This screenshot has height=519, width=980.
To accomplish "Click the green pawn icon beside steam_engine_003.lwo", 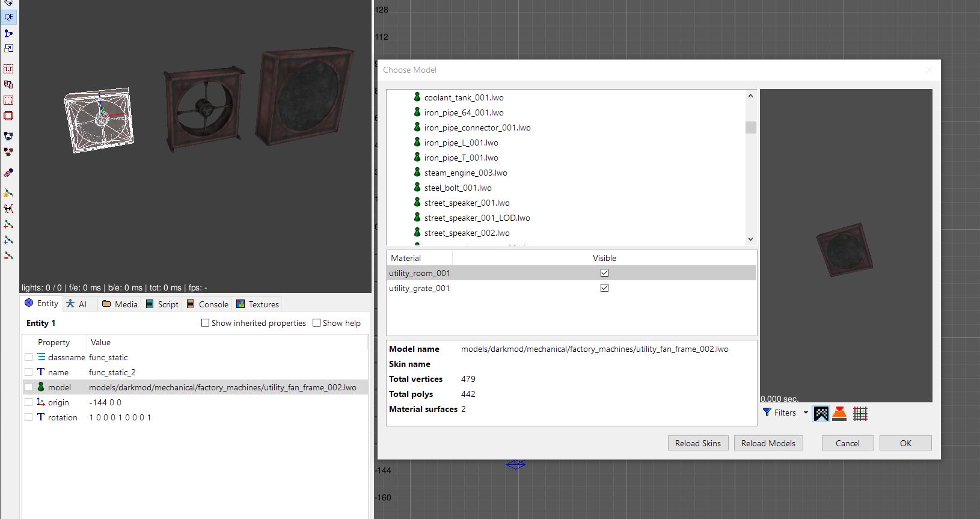I will point(417,173).
